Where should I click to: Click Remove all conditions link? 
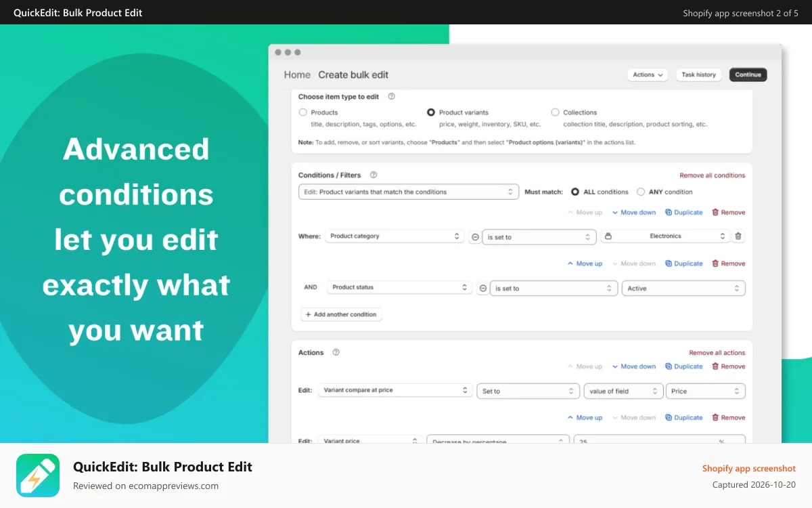(713, 175)
